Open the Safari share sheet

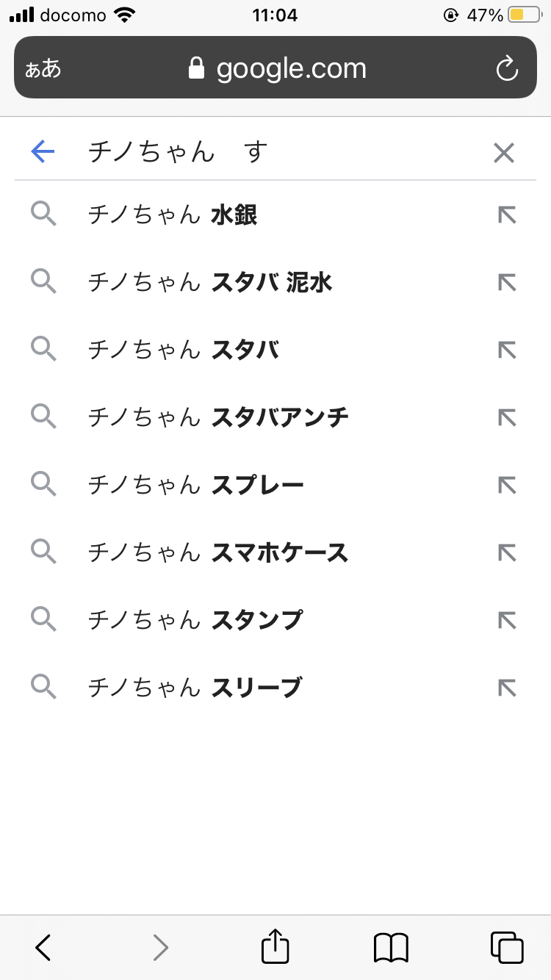pos(275,946)
